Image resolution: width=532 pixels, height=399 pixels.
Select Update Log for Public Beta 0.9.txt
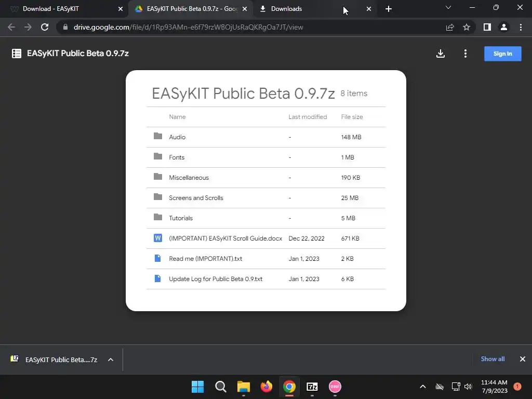tap(216, 279)
